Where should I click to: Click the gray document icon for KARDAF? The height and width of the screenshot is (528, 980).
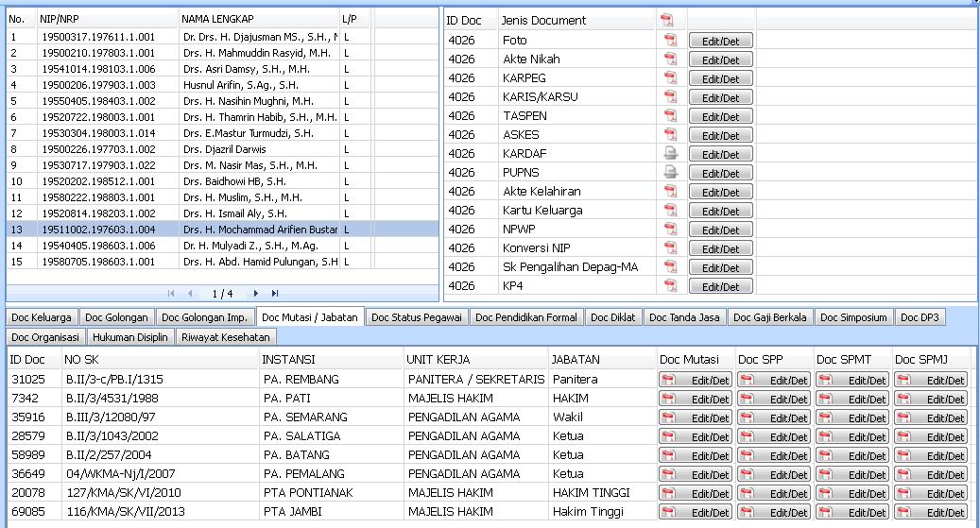pos(671,154)
